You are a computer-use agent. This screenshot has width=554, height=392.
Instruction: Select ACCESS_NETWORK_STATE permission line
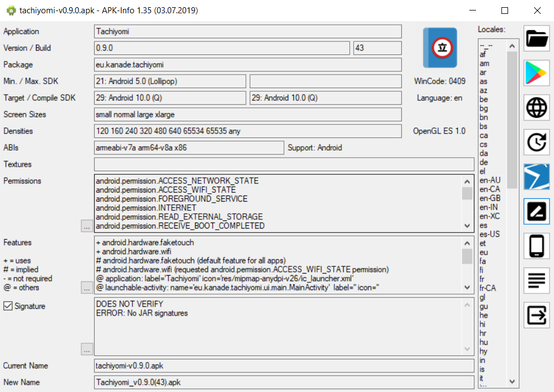(x=177, y=180)
